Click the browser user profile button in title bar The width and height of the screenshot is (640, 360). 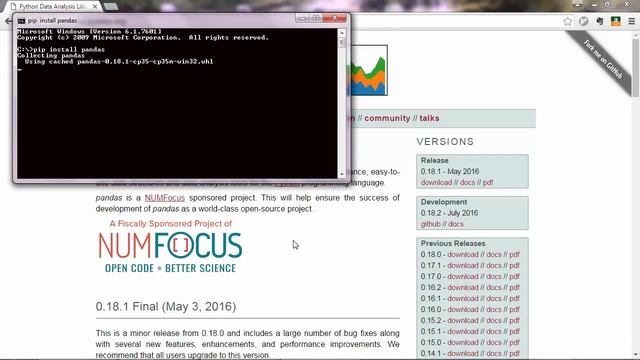(577, 4)
